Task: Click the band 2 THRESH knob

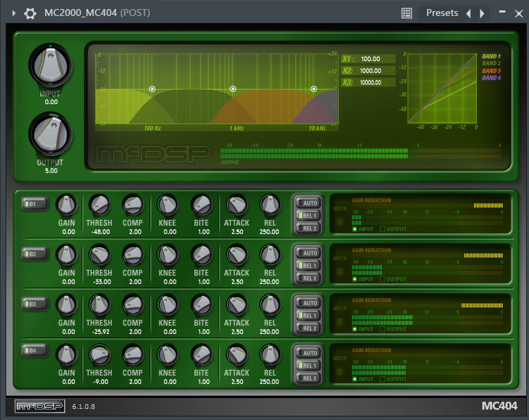Action: 99,255
